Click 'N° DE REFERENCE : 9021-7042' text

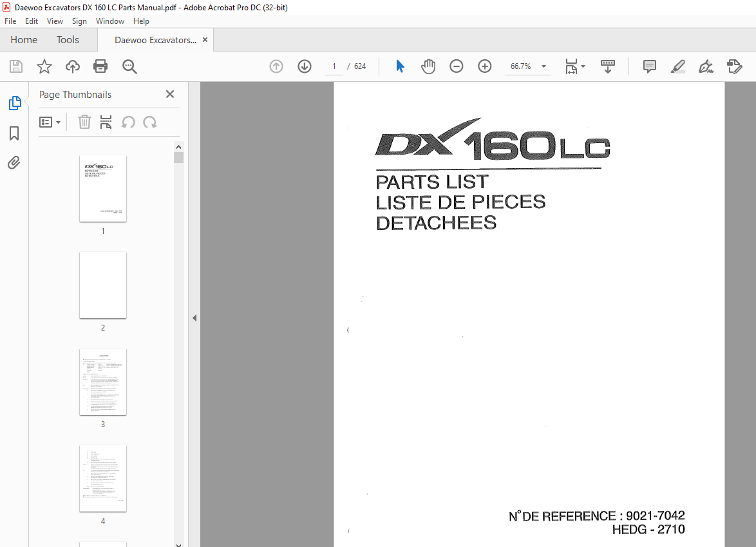point(596,516)
